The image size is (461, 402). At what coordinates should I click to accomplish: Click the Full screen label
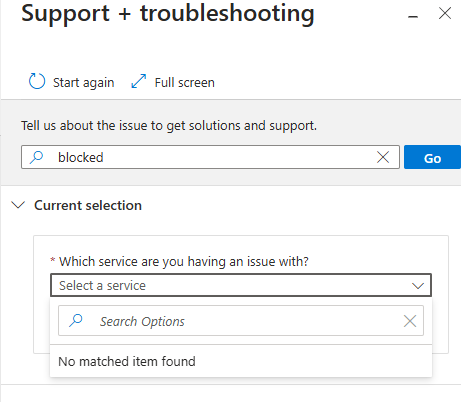click(185, 83)
